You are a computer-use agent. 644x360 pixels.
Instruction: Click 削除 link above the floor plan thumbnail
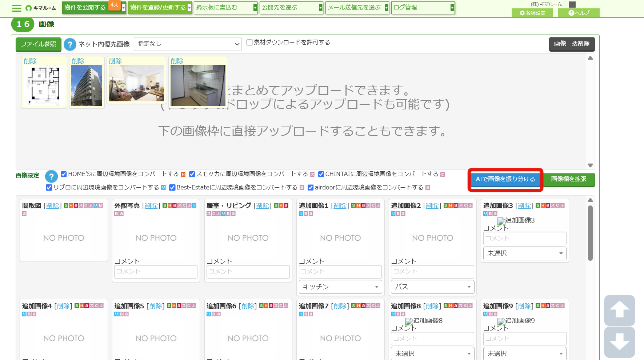click(30, 61)
